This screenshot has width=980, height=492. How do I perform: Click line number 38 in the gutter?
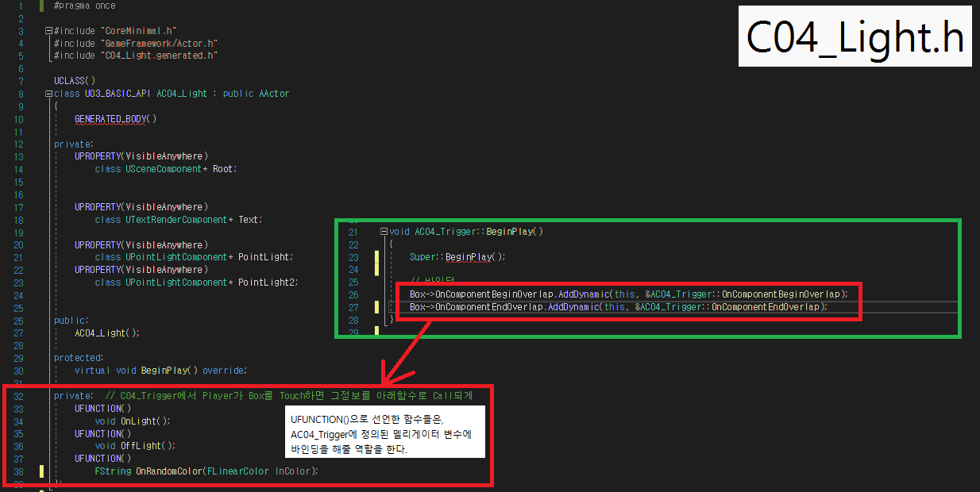click(19, 471)
